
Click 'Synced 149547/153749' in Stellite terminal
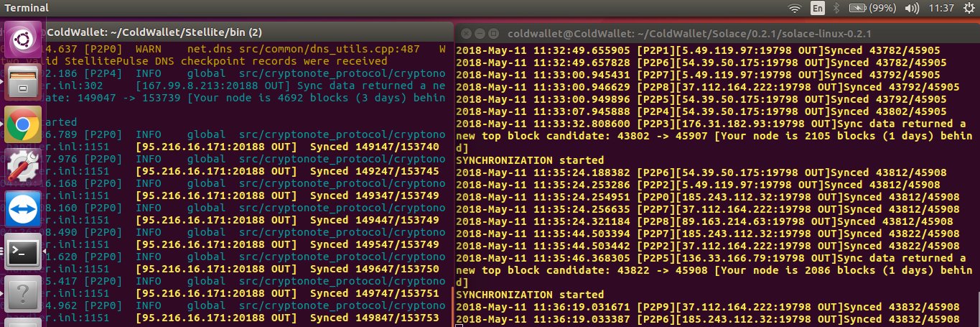[x=375, y=244]
